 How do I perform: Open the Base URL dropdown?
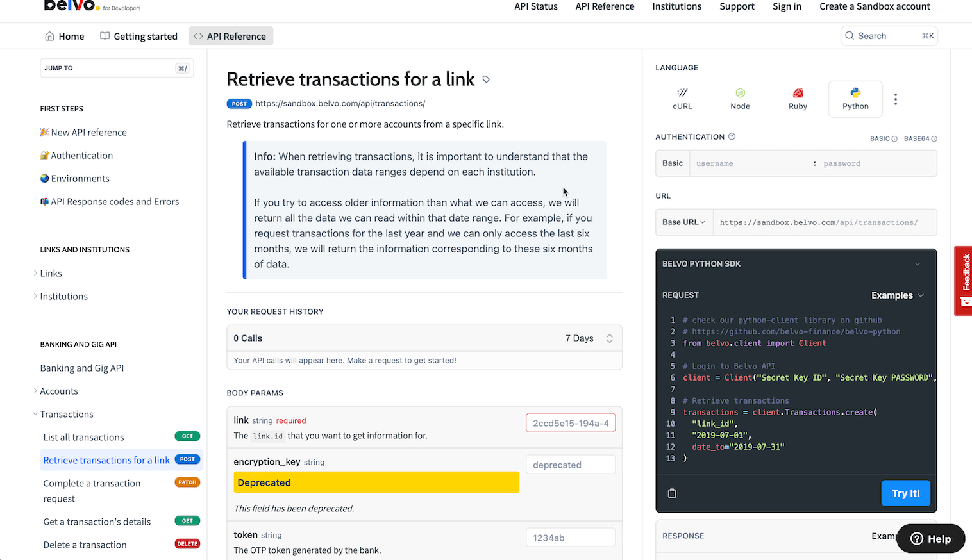(x=683, y=222)
